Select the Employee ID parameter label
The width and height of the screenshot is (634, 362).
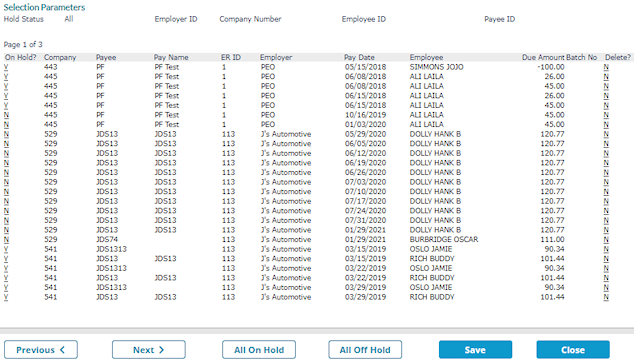click(x=364, y=19)
